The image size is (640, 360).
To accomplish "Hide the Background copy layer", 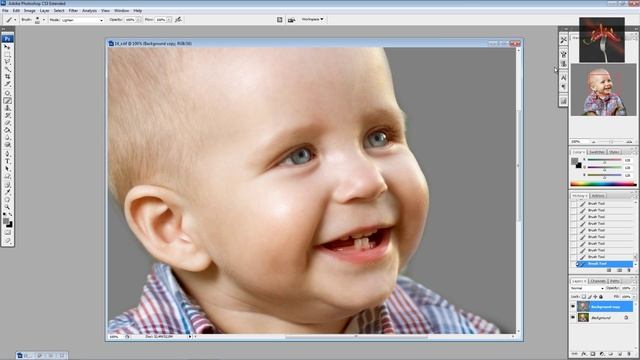I will pyautogui.click(x=573, y=306).
